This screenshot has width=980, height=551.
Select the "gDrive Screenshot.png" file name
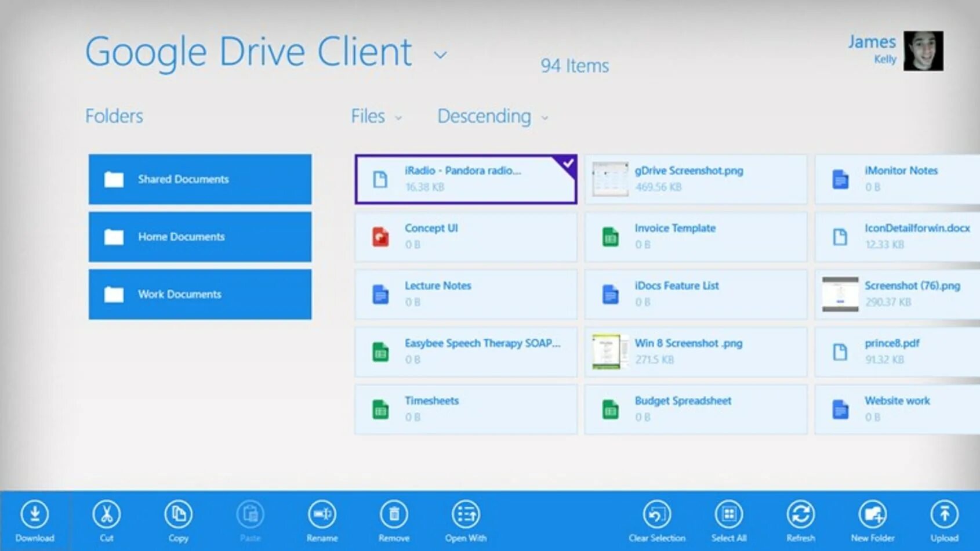point(689,171)
